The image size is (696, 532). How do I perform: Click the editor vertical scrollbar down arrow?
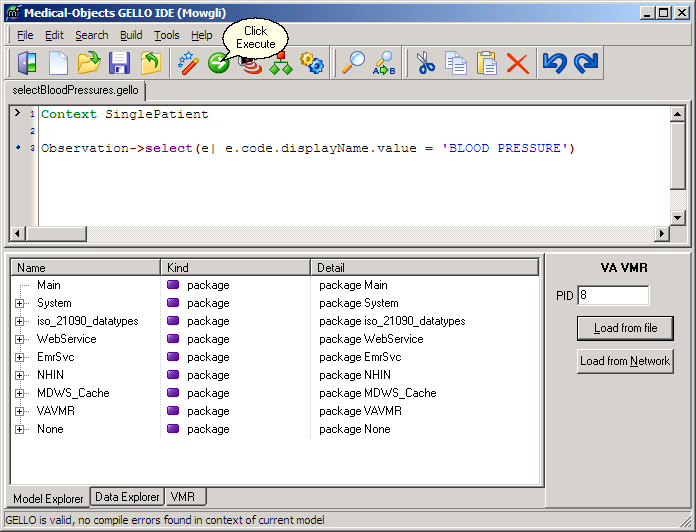(x=677, y=217)
